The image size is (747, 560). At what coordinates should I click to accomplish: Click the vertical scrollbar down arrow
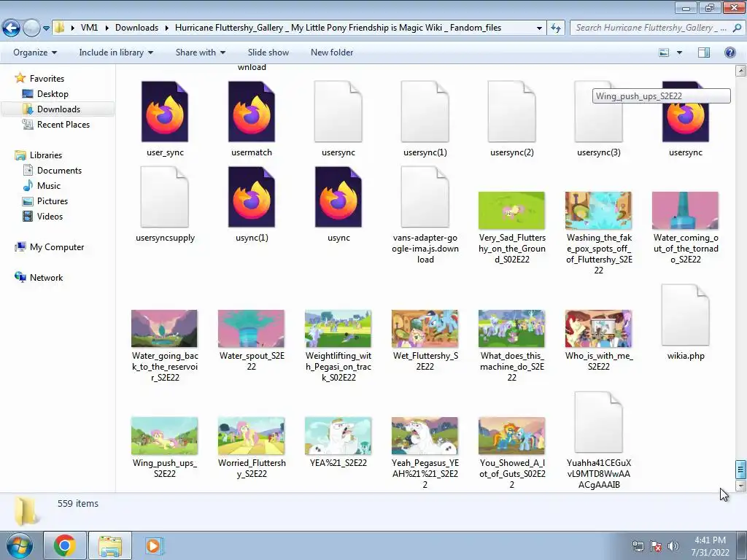click(740, 486)
